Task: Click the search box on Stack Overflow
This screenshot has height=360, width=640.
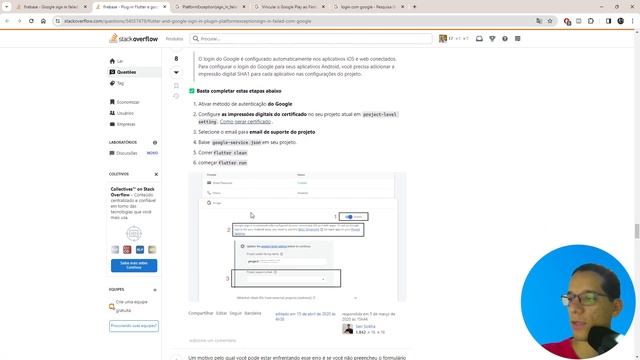Action: point(311,38)
